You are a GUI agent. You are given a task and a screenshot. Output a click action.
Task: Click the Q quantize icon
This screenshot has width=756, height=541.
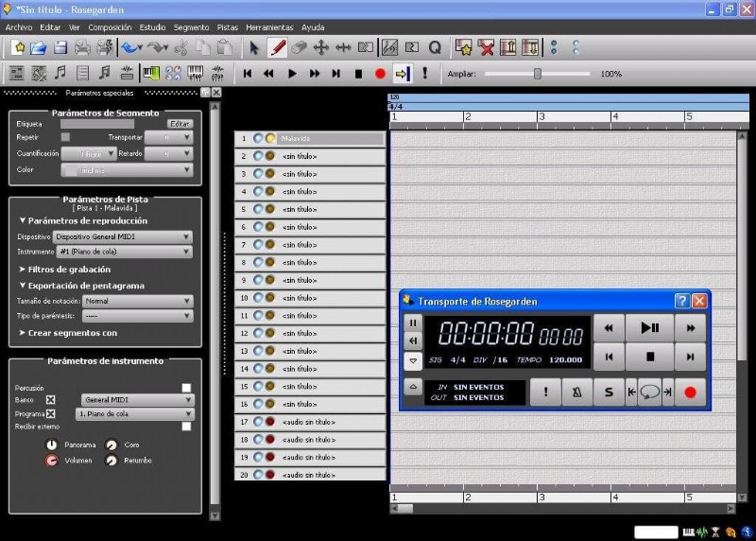[435, 48]
